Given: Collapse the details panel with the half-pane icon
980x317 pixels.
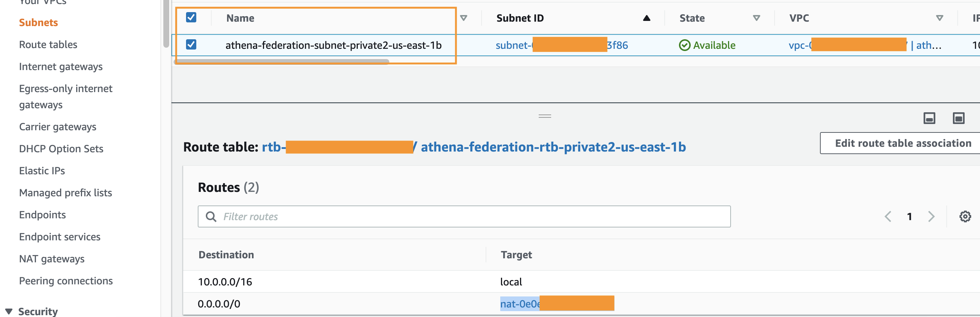Looking at the screenshot, I should (929, 118).
